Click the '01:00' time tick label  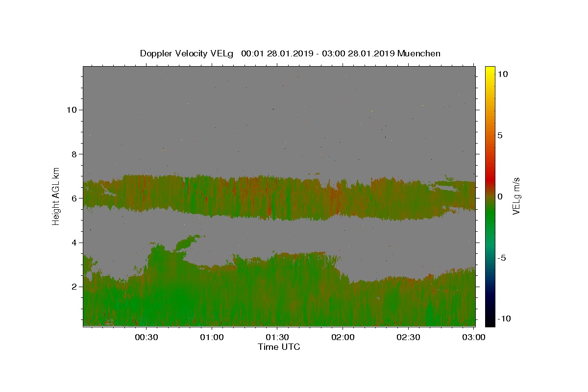point(212,337)
